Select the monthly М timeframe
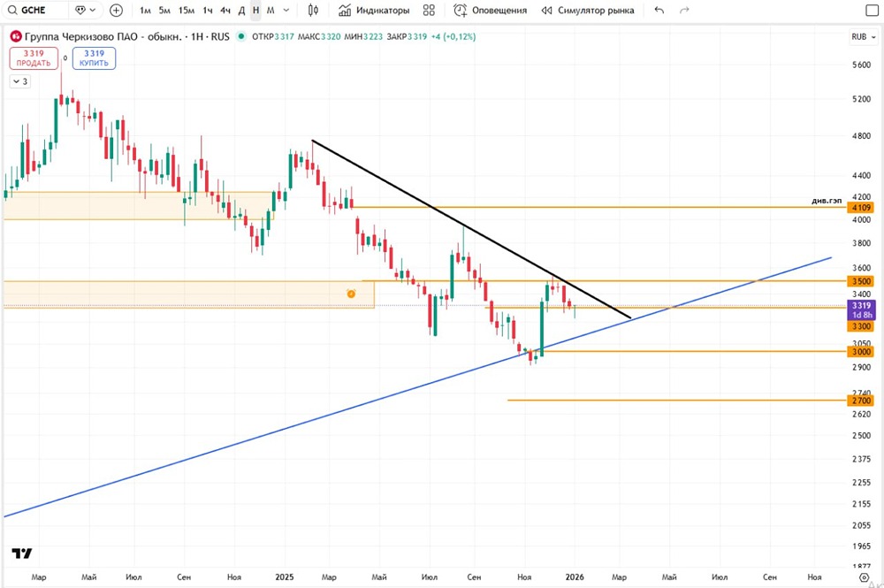 point(271,10)
